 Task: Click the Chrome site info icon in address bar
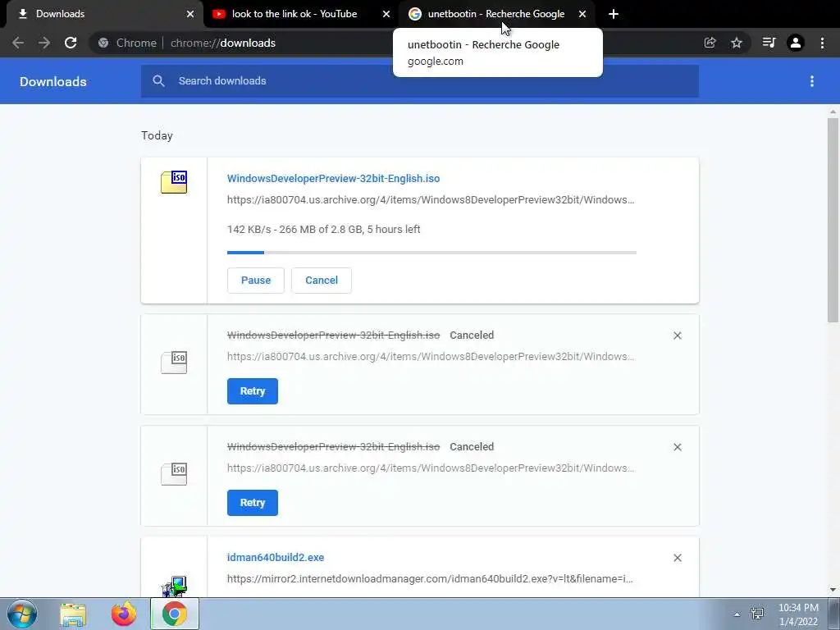(x=103, y=43)
